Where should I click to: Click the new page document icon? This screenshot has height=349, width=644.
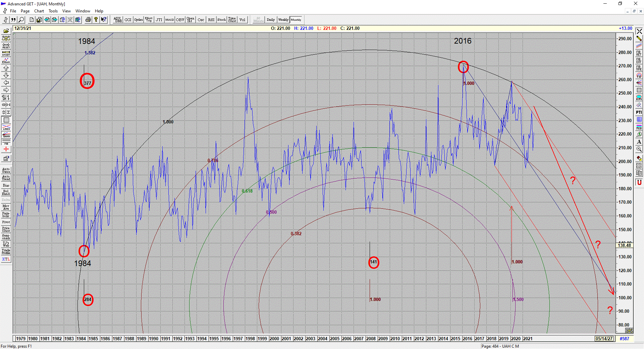coord(32,20)
